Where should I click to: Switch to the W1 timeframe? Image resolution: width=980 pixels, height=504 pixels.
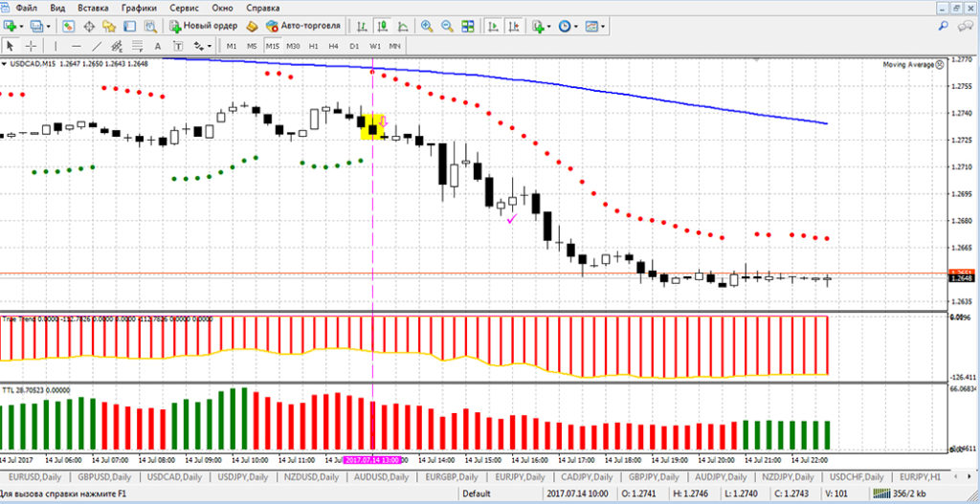[x=375, y=46]
